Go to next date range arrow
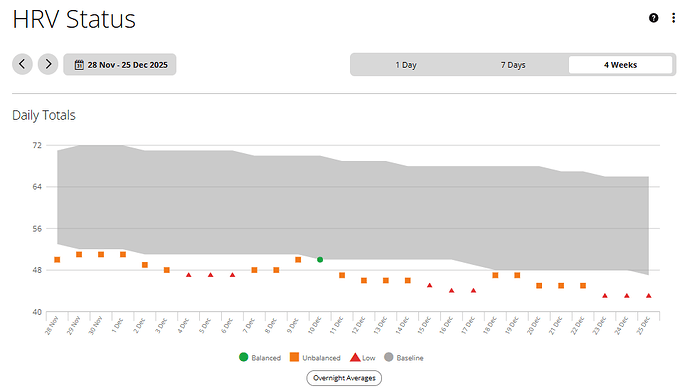This screenshot has width=690, height=390. point(48,64)
